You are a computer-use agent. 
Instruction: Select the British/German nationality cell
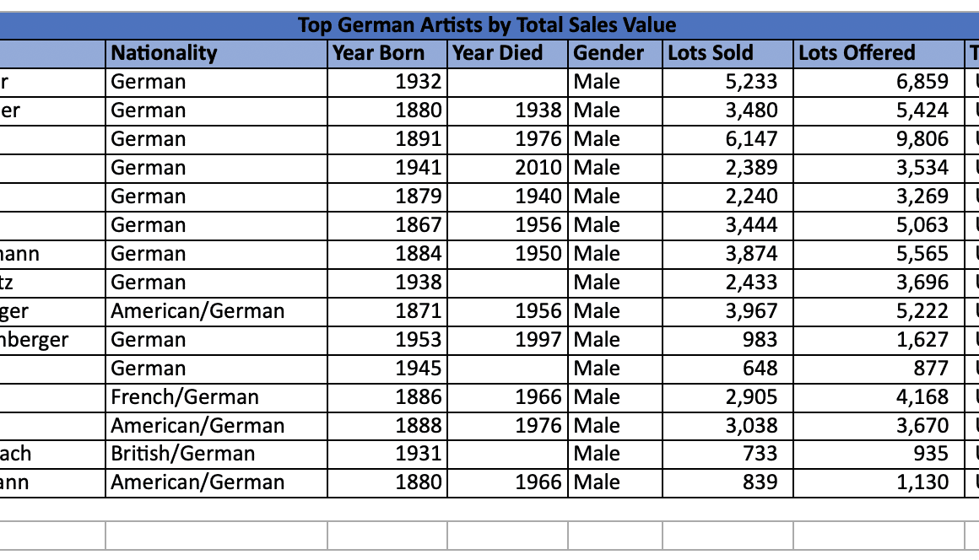point(216,455)
